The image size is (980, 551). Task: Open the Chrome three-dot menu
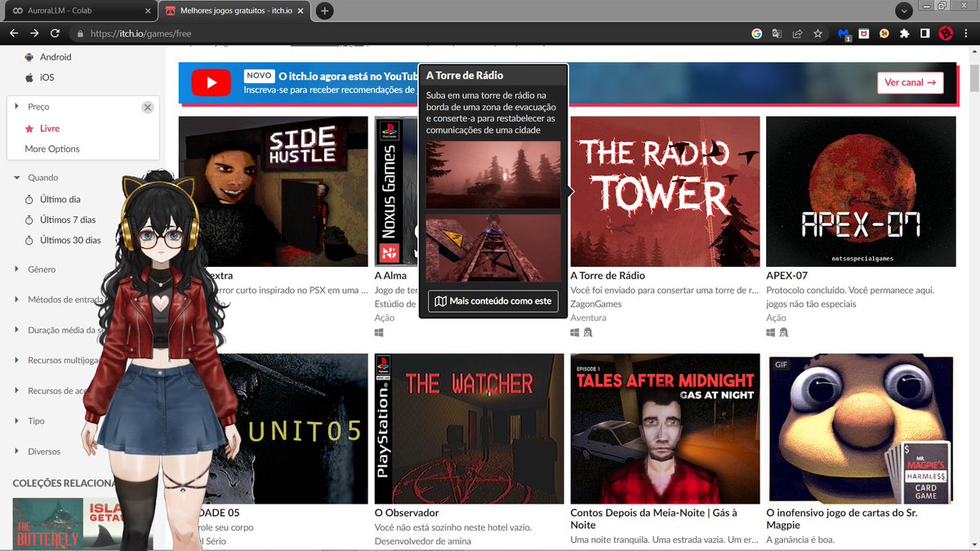(x=967, y=33)
